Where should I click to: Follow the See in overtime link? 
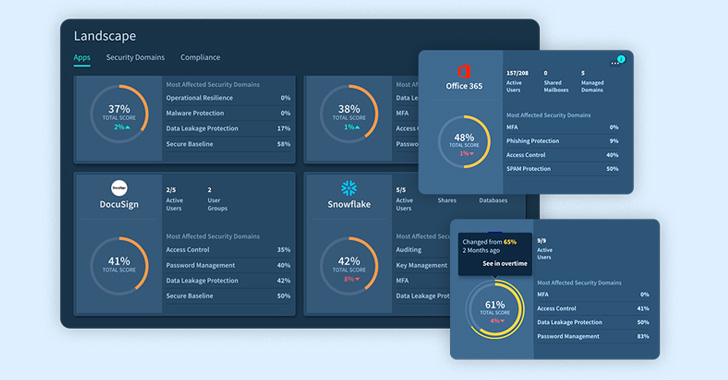click(505, 263)
